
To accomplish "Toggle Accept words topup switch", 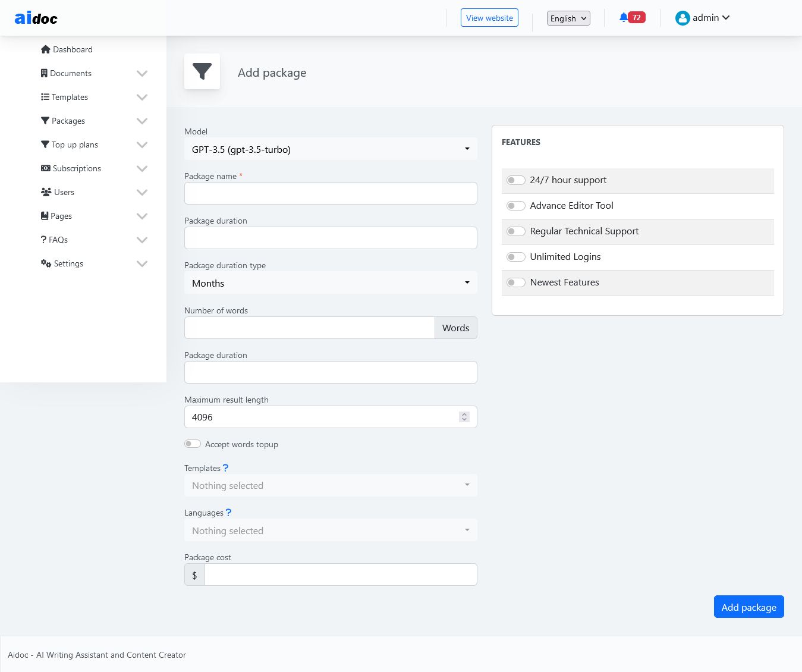I will coord(192,444).
